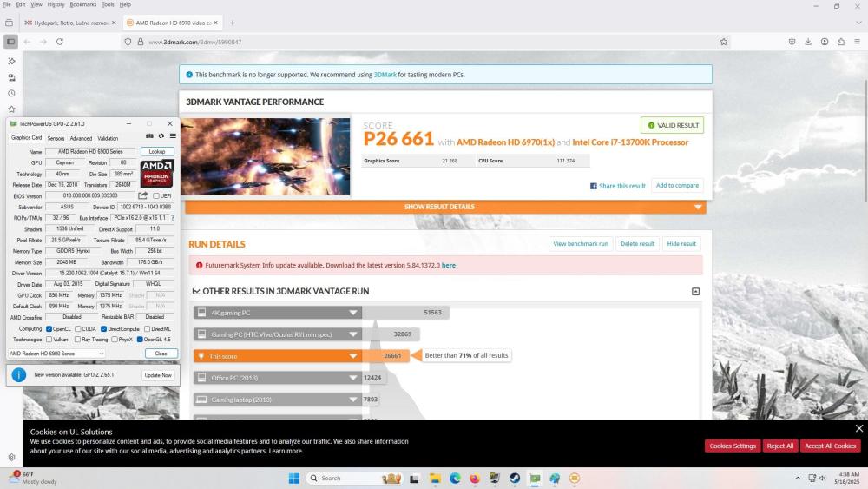The height and width of the screenshot is (489, 868).
Task: Open the Firefox downloads panel
Action: click(808, 42)
